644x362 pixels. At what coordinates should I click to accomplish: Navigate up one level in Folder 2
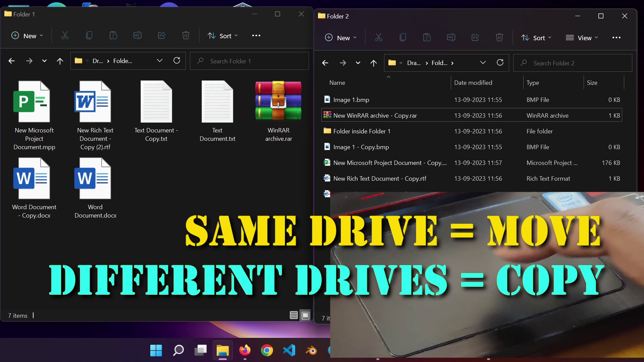(373, 63)
